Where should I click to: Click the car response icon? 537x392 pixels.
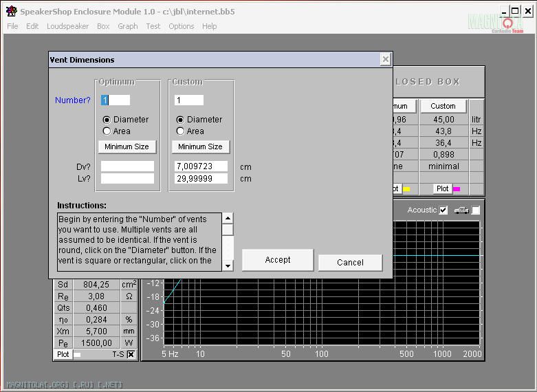click(461, 210)
